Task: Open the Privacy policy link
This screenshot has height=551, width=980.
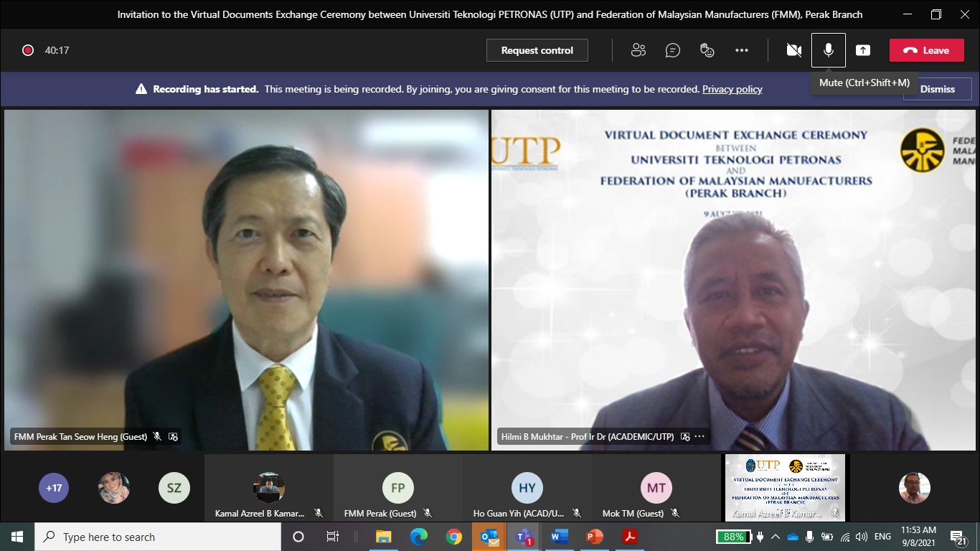Action: (x=732, y=89)
